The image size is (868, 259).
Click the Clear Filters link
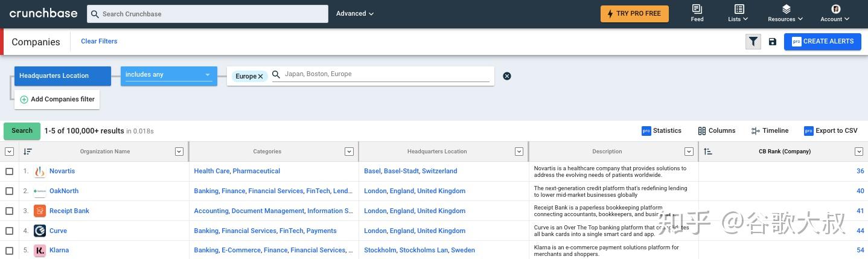pos(99,41)
